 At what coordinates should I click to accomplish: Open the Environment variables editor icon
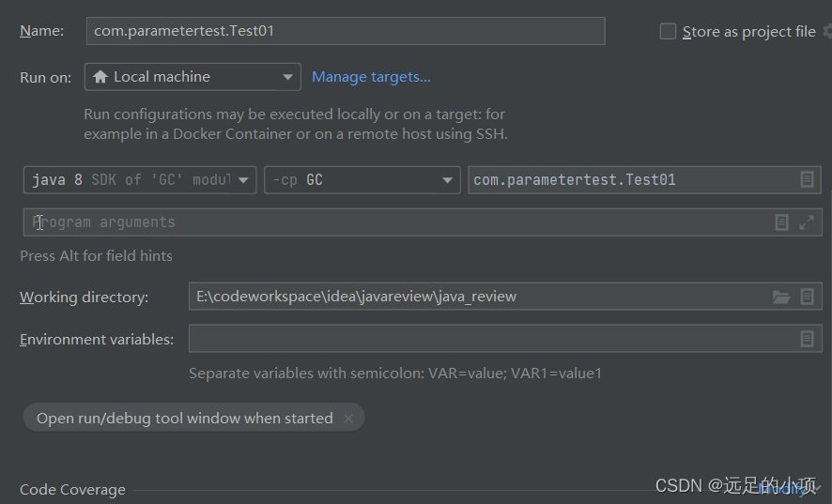pos(807,339)
